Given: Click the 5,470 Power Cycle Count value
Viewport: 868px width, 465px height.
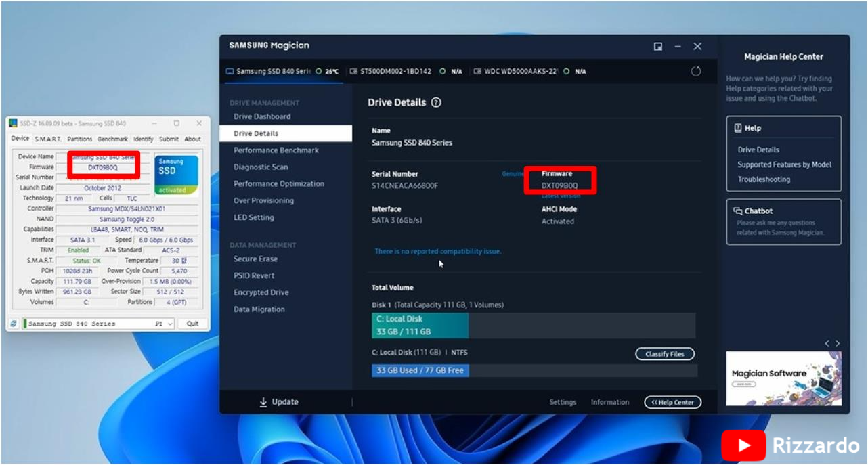Looking at the screenshot, I should point(179,271).
